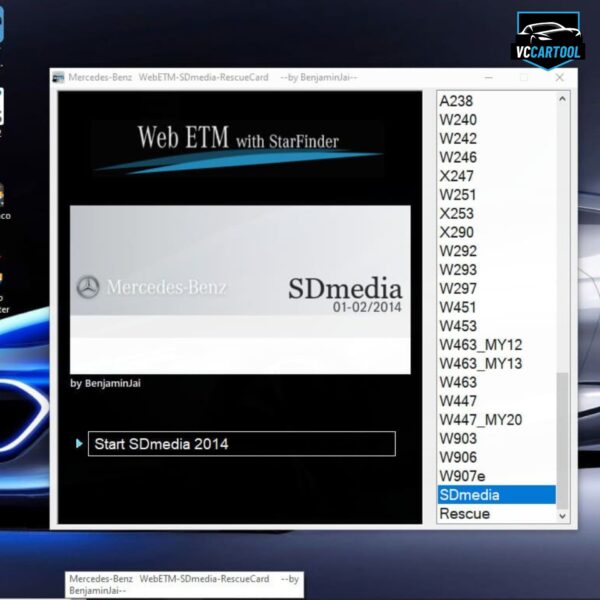Viewport: 600px width, 600px height.
Task: Select W240 in the model list
Action: click(496, 120)
